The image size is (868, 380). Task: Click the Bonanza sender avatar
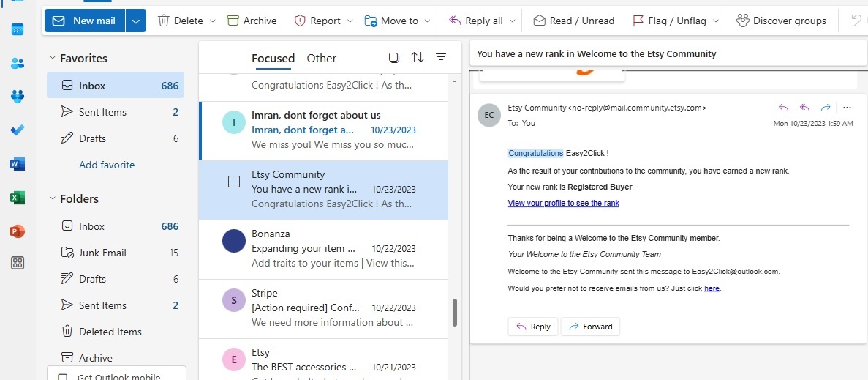234,241
